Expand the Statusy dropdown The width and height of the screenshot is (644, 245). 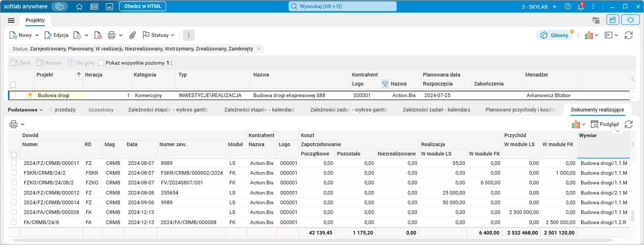[x=173, y=35]
